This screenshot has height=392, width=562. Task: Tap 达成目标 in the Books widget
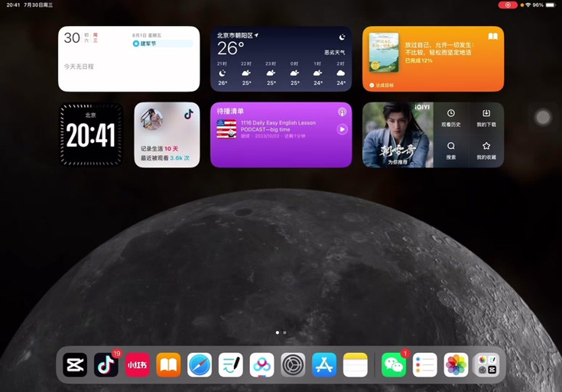[382, 86]
